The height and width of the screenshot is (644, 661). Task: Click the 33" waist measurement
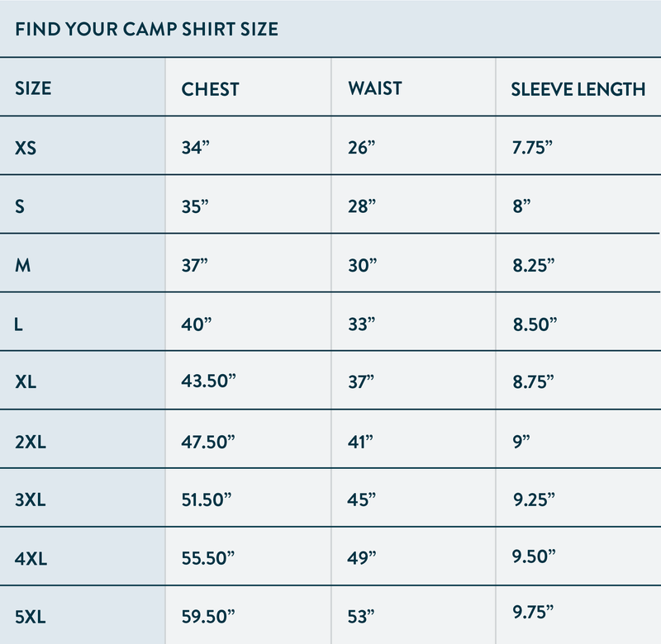click(x=362, y=324)
